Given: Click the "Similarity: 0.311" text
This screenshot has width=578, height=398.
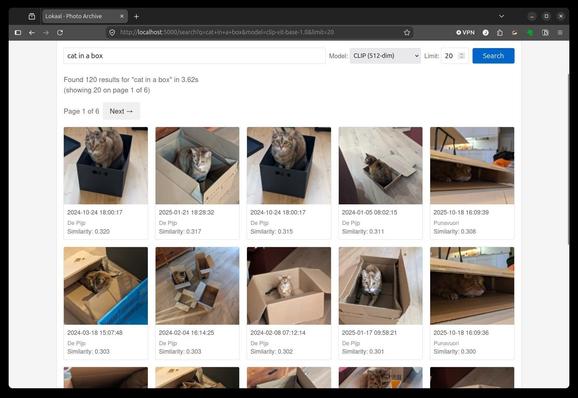Looking at the screenshot, I should [x=363, y=231].
